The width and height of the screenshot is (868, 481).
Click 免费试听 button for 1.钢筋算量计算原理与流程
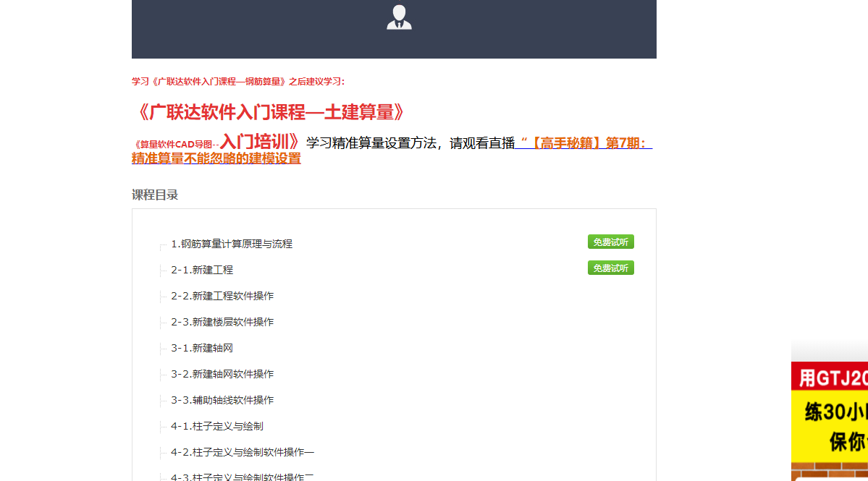pos(610,242)
